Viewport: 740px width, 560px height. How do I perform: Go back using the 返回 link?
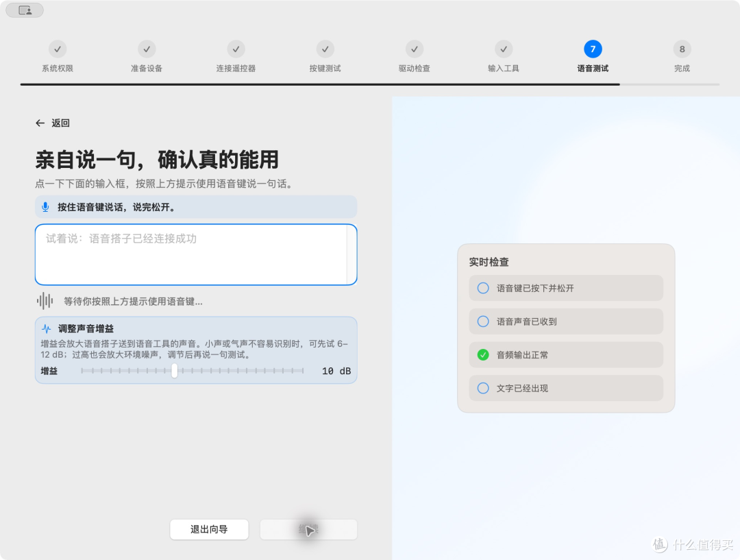click(53, 123)
